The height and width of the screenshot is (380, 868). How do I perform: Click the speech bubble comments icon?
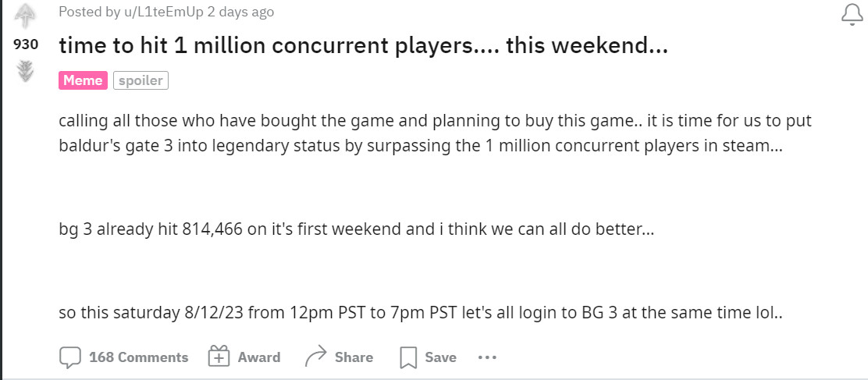pos(70,357)
